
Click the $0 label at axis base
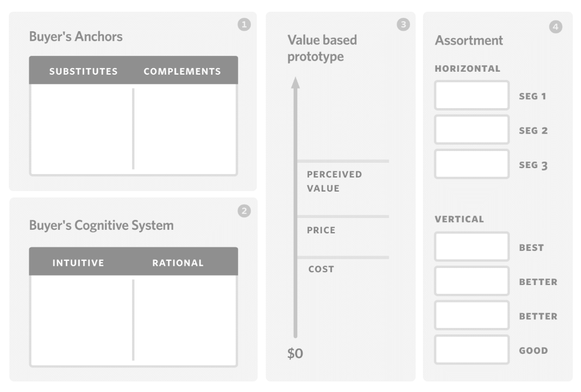tap(295, 353)
